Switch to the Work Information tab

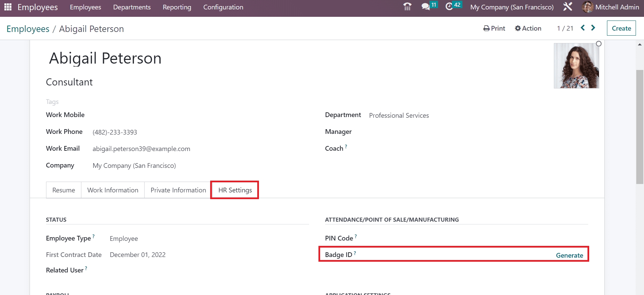click(113, 190)
